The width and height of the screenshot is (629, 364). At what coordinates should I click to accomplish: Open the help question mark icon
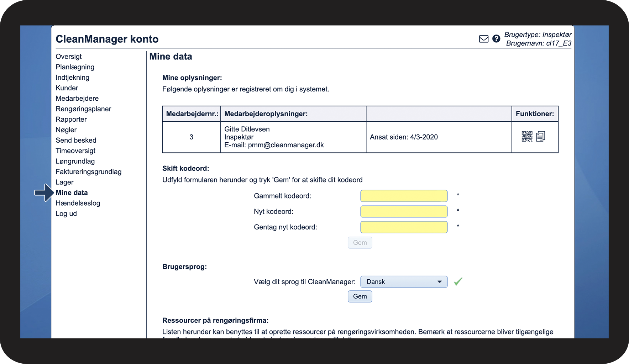(496, 39)
